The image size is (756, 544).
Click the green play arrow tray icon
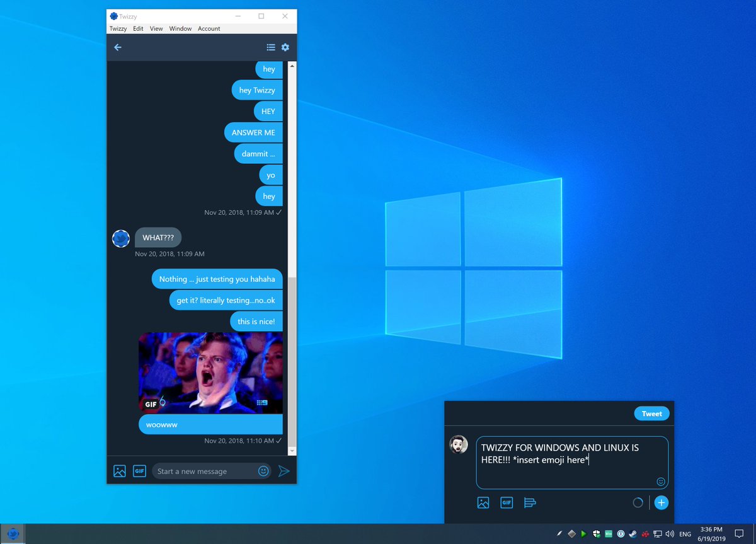click(584, 534)
